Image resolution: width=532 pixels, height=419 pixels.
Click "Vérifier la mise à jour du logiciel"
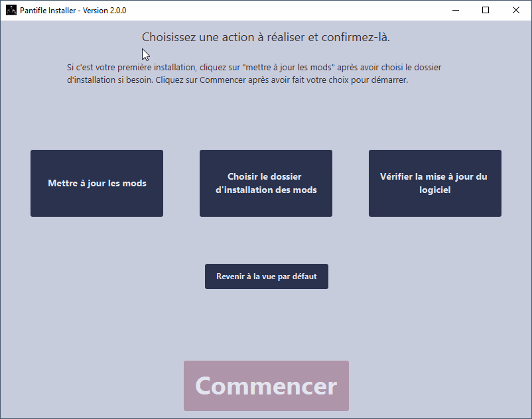click(434, 183)
